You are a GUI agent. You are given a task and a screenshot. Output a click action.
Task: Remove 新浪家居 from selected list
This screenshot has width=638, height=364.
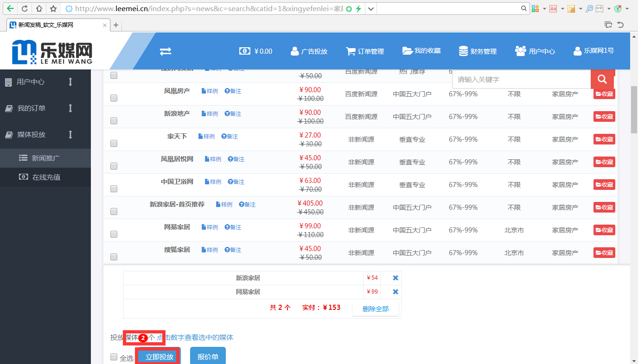click(x=396, y=278)
